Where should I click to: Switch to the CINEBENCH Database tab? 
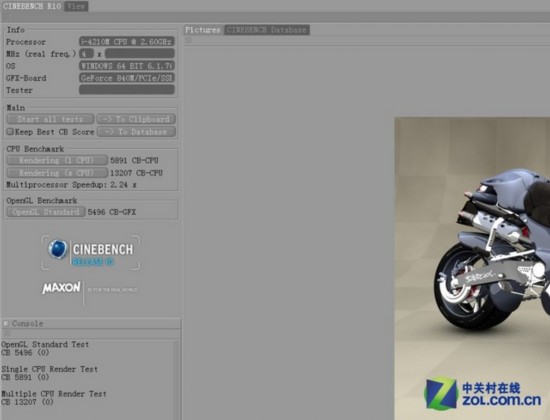[x=267, y=30]
